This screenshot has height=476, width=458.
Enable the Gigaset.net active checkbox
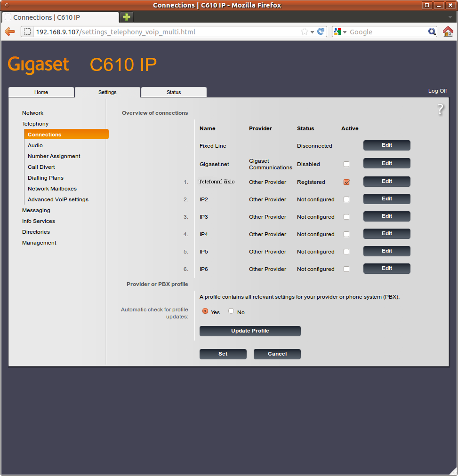[x=346, y=164]
